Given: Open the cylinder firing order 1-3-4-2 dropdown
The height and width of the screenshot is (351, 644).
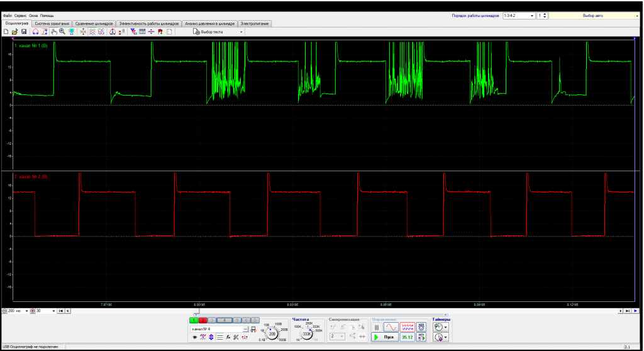Looking at the screenshot, I should (519, 16).
